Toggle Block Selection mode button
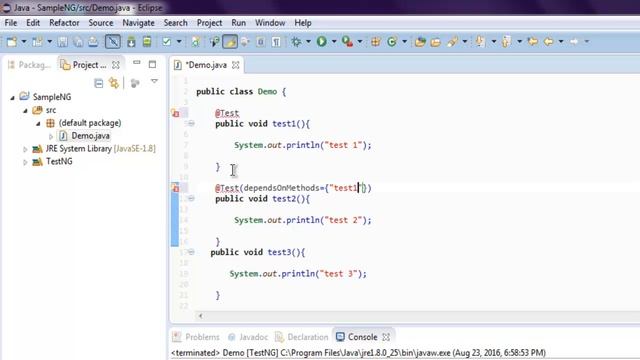Image resolution: width=640 pixels, height=360 pixels. pyautogui.click(x=261, y=41)
